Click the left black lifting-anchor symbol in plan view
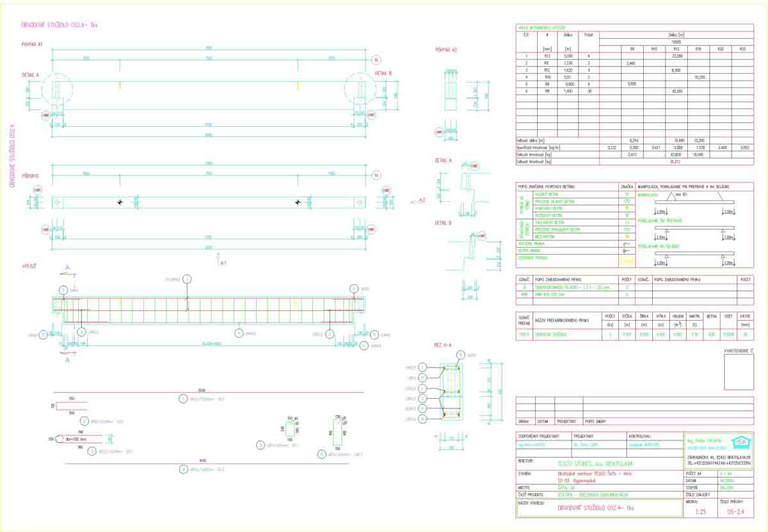Image resolution: width=768 pixels, height=532 pixels. tap(118, 202)
